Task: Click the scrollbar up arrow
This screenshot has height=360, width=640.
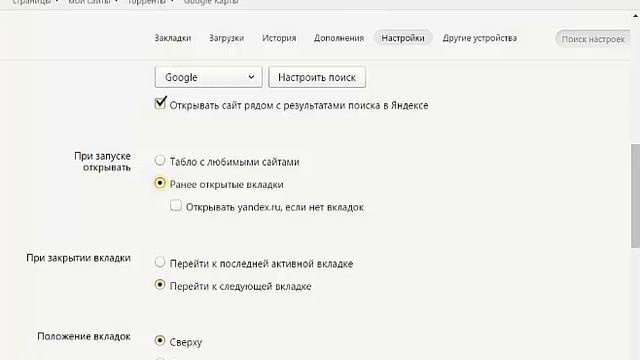Action: click(636, 16)
